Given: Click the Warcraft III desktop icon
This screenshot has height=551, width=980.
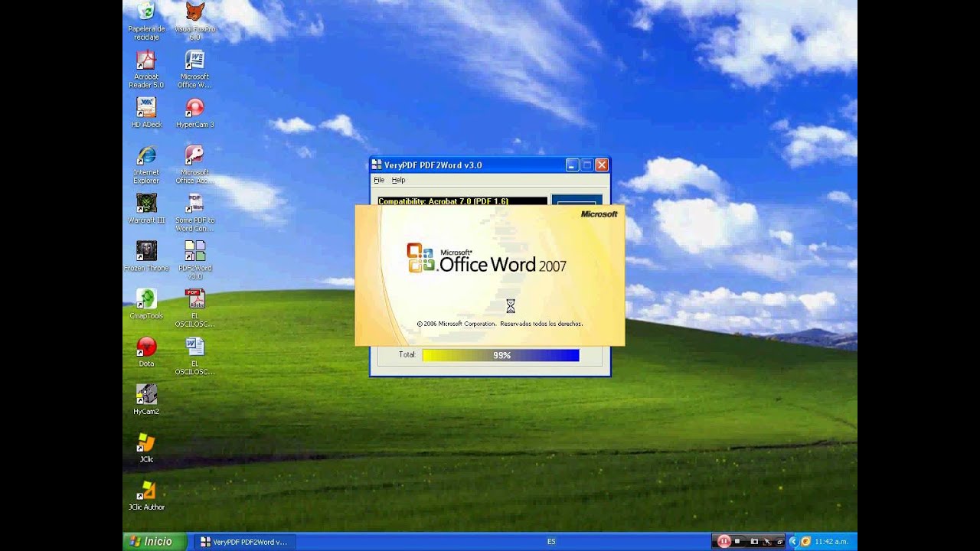Looking at the screenshot, I should (146, 208).
